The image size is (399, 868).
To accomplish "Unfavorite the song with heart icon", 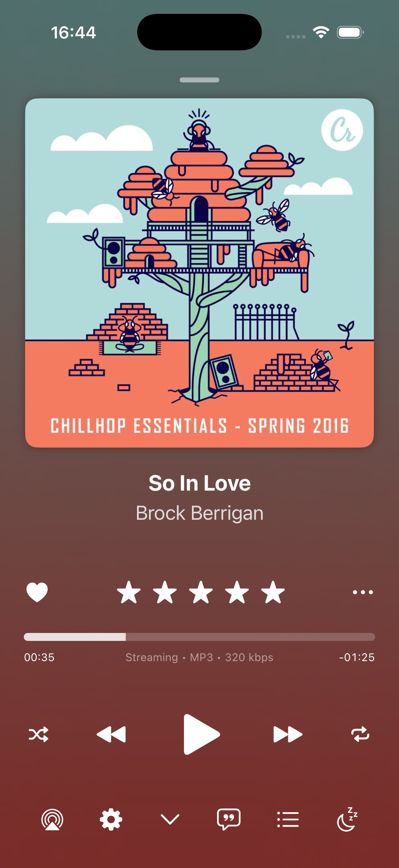I will point(37,592).
